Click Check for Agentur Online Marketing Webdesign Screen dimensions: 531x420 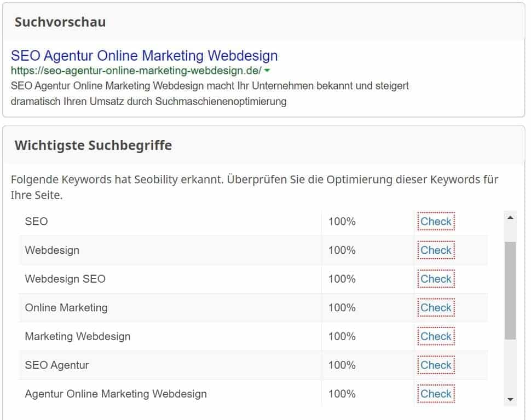pos(436,394)
